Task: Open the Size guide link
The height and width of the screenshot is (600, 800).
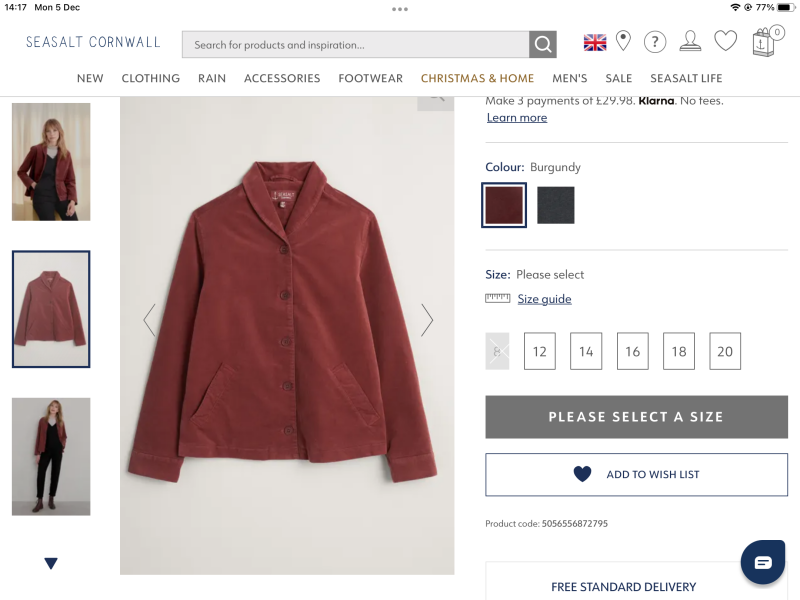Action: coord(544,299)
